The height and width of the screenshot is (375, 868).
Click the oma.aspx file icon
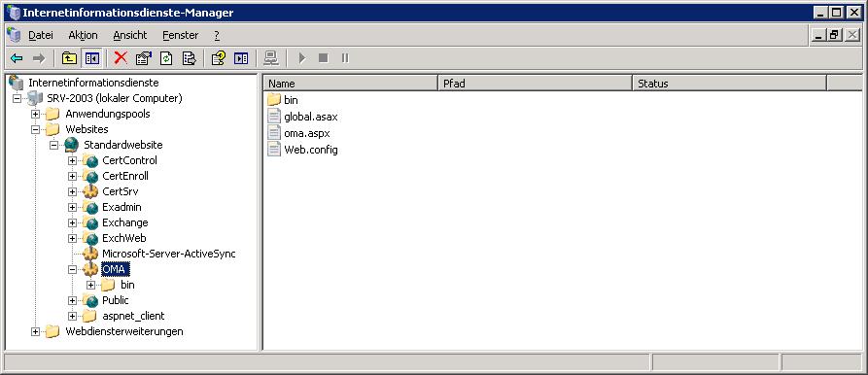pos(274,133)
